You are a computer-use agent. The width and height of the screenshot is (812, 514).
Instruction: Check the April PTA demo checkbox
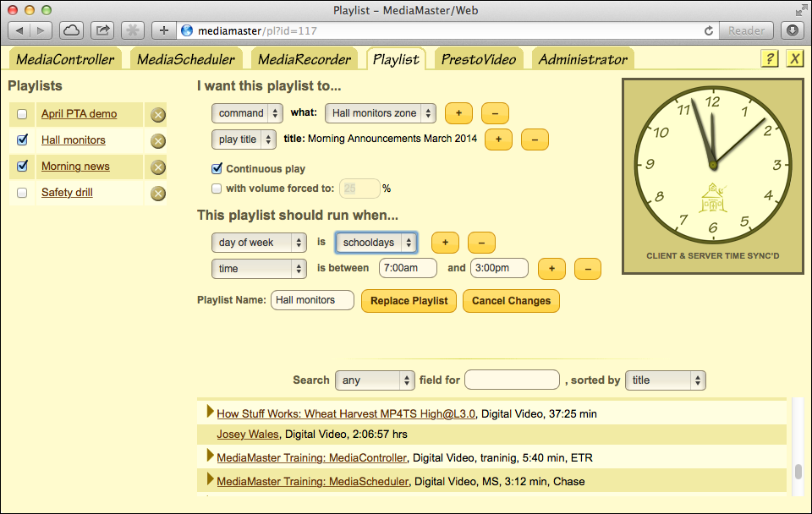coord(22,114)
